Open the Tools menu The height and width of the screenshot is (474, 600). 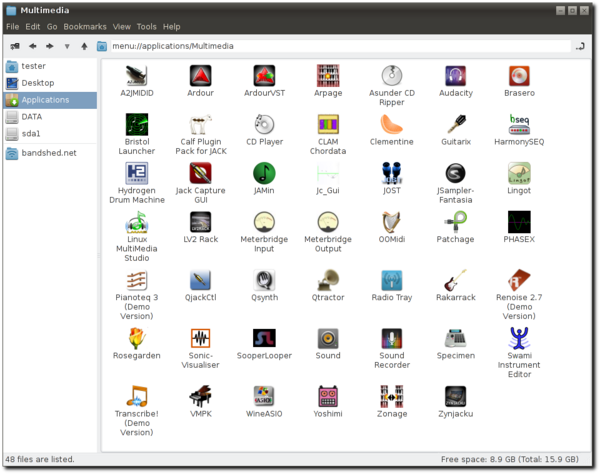pyautogui.click(x=147, y=27)
